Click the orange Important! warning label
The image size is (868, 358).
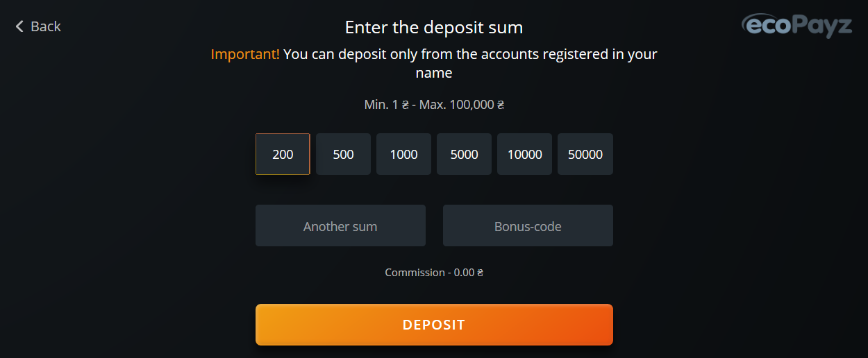coord(245,54)
